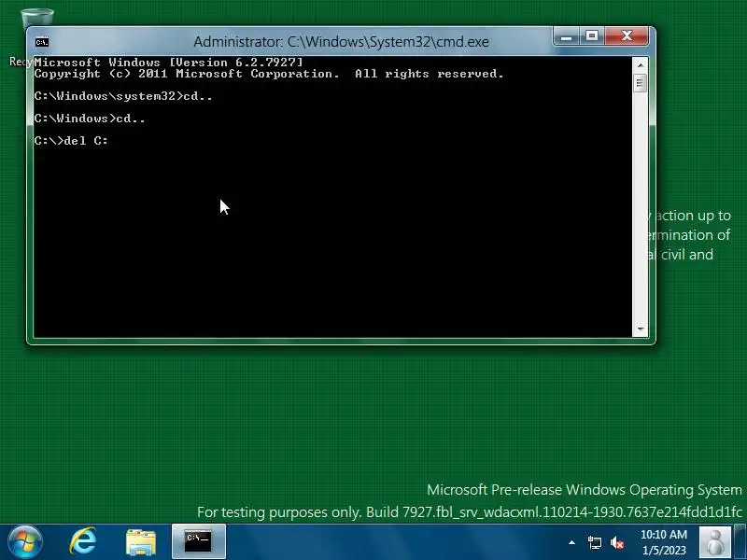The image size is (747, 560).
Task: Maximize the cmd.exe window
Action: [592, 36]
